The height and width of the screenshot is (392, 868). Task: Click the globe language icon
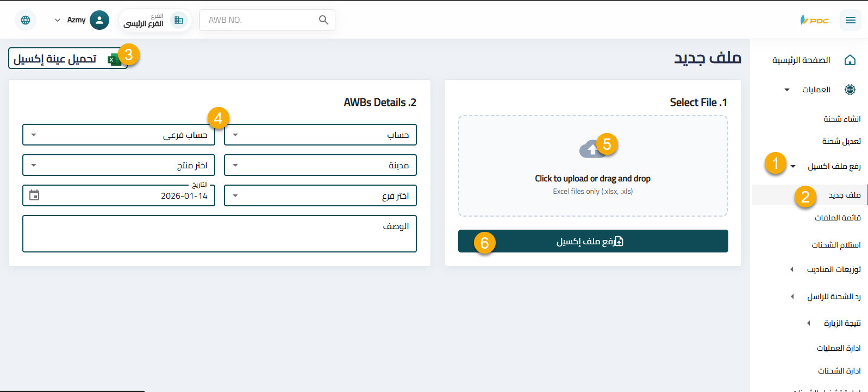click(26, 20)
